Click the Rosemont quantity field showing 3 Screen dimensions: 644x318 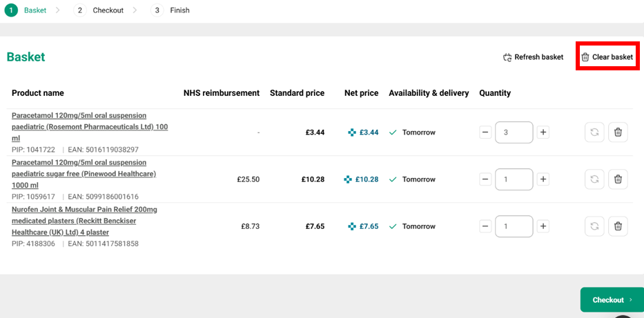click(x=514, y=132)
